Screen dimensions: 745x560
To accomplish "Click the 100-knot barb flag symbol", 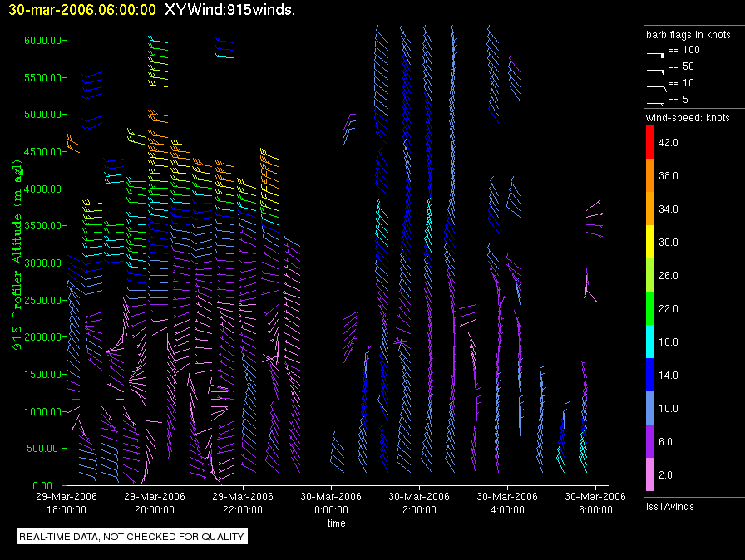I will [x=656, y=52].
